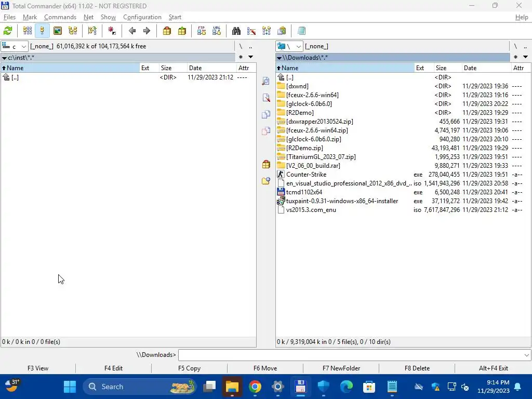Image resolution: width=532 pixels, height=399 pixels.
Task: Click the unpack files toolbar icon
Action: 182,31
